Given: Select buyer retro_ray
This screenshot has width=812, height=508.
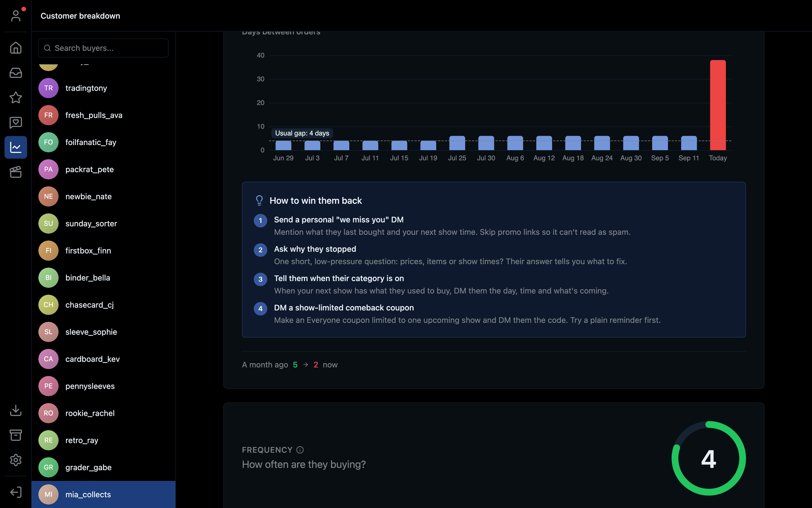Looking at the screenshot, I should tap(103, 441).
